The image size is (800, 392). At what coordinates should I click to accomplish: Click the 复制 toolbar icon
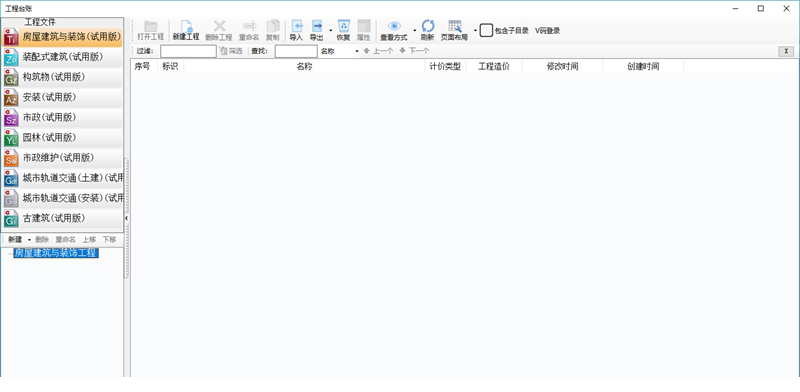272,31
